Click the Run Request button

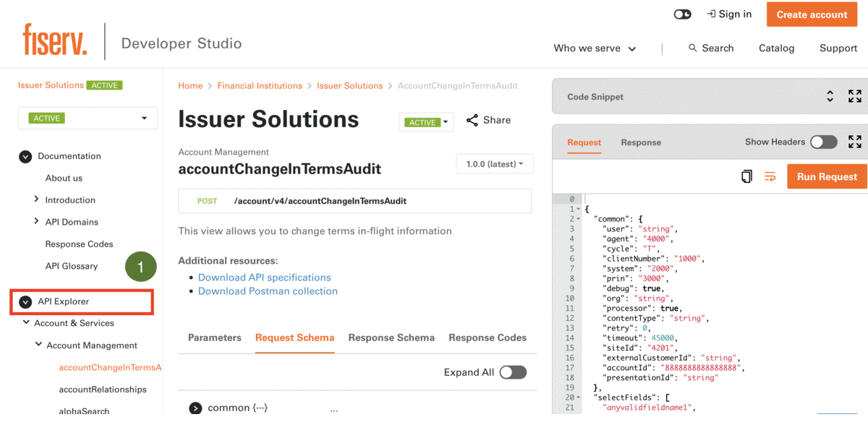pos(827,176)
